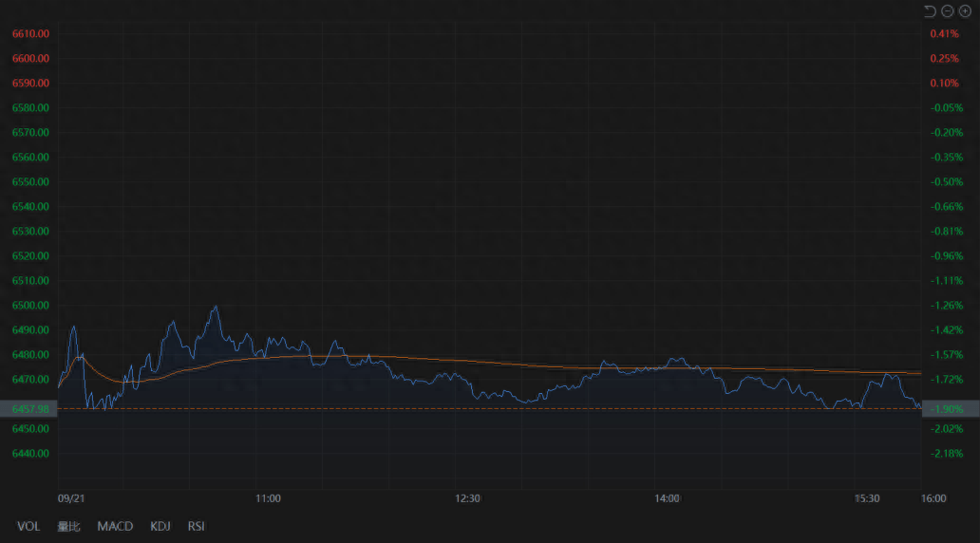Screen dimensions: 980x543
Task: Open the MACD indicator tab
Action: point(115,526)
